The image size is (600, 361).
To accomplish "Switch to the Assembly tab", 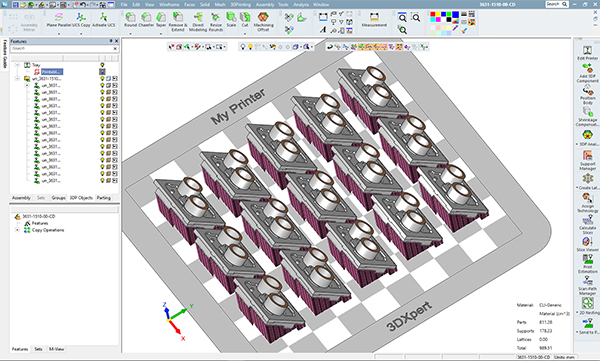I will click(21, 198).
